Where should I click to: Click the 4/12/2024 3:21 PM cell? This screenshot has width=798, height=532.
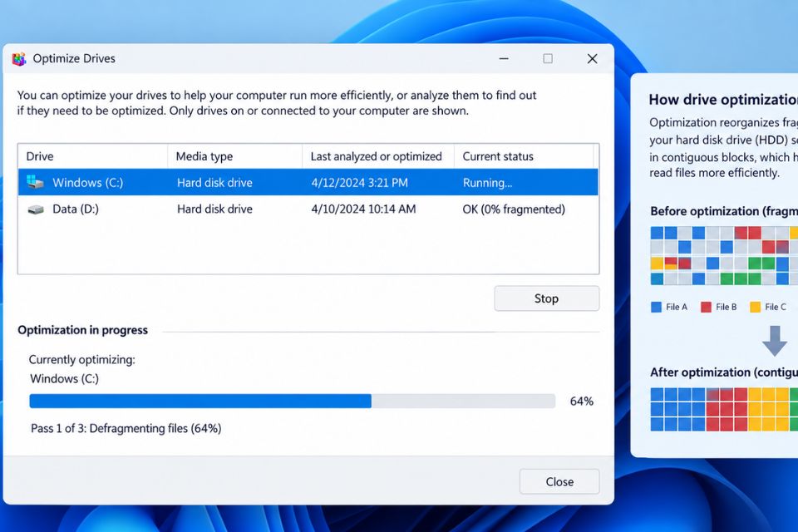click(359, 183)
